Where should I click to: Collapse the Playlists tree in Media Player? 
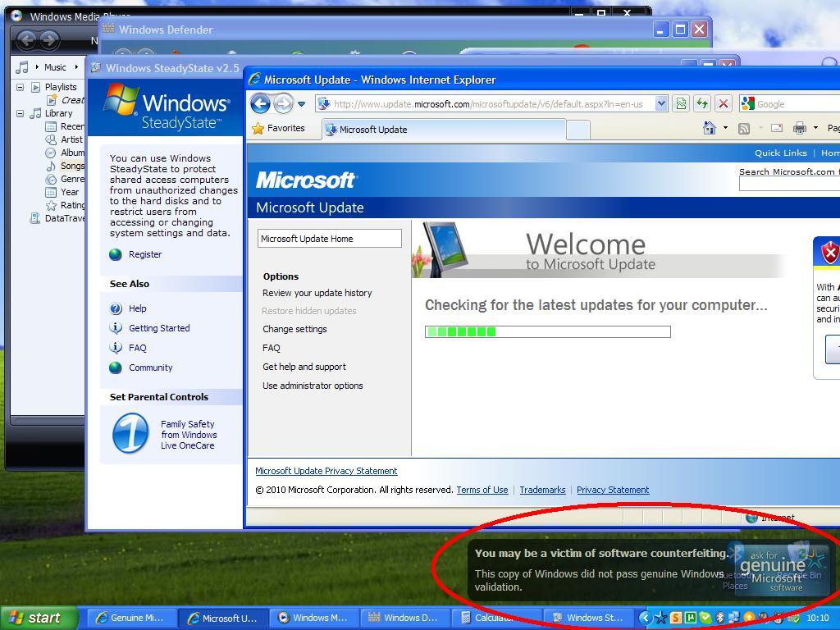point(20,87)
